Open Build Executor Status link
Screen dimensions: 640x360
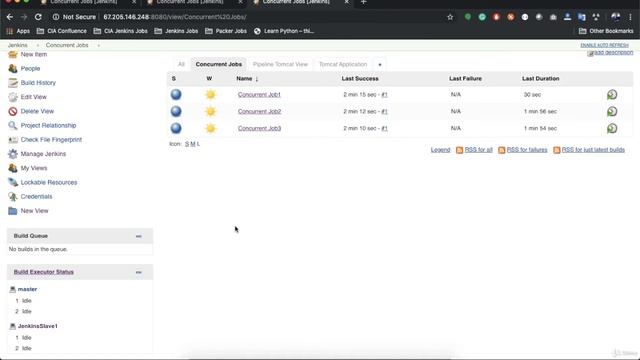pos(44,272)
